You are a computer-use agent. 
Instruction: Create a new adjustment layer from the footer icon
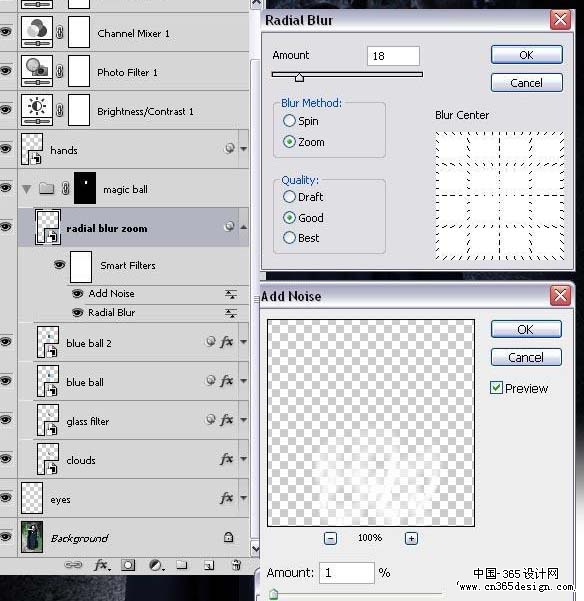coord(156,565)
